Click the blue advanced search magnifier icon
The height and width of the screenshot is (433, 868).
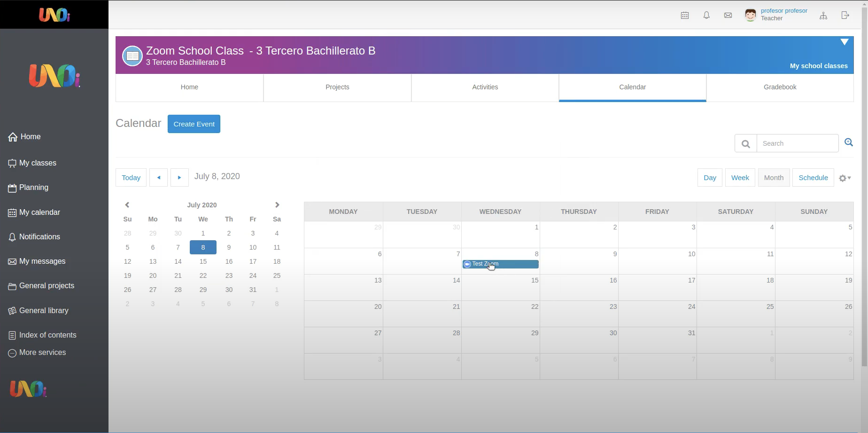849,142
